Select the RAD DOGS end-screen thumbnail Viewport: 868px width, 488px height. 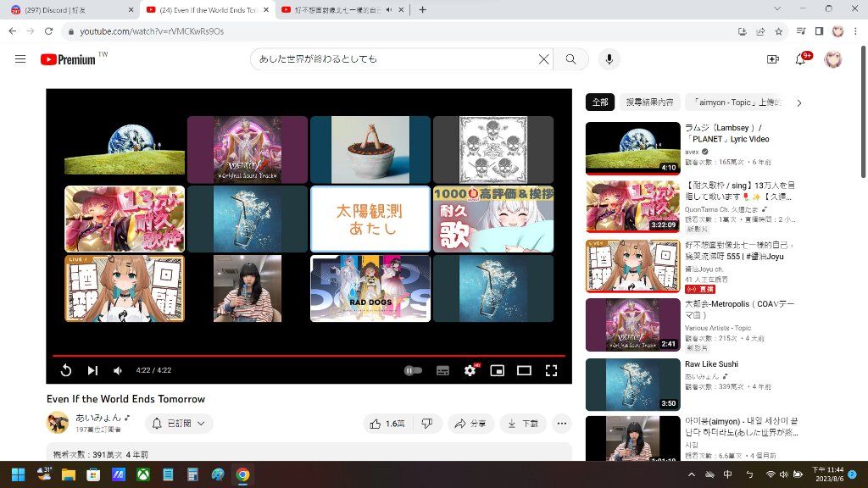370,288
